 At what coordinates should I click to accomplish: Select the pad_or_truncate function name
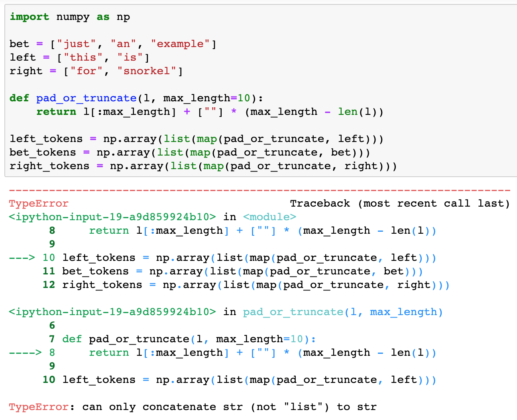(x=86, y=98)
